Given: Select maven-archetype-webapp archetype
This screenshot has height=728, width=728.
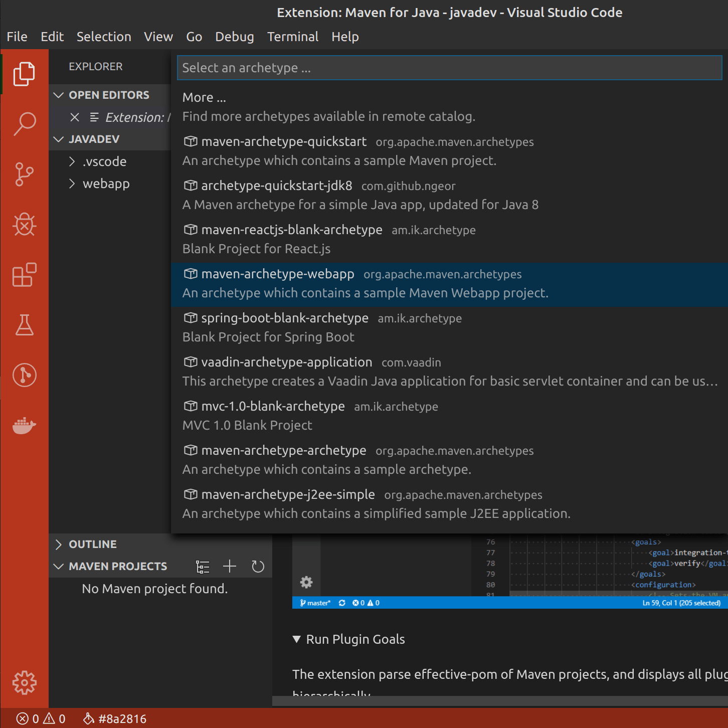Looking at the screenshot, I should coord(449,284).
